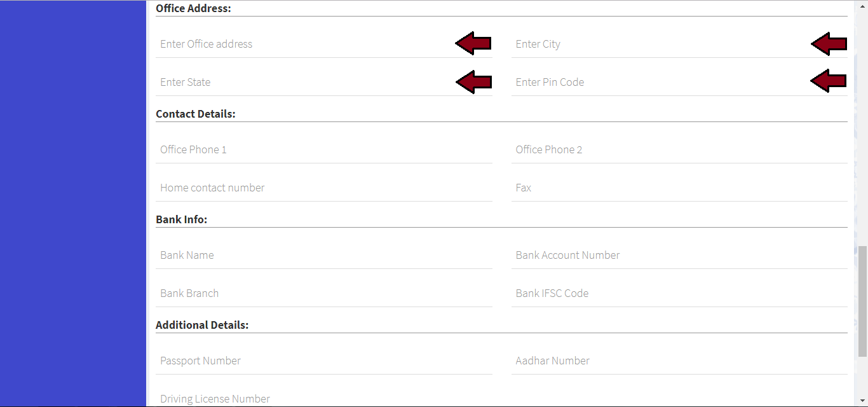This screenshot has height=407, width=868.
Task: Click the arrow icon beside Office address
Action: click(473, 44)
